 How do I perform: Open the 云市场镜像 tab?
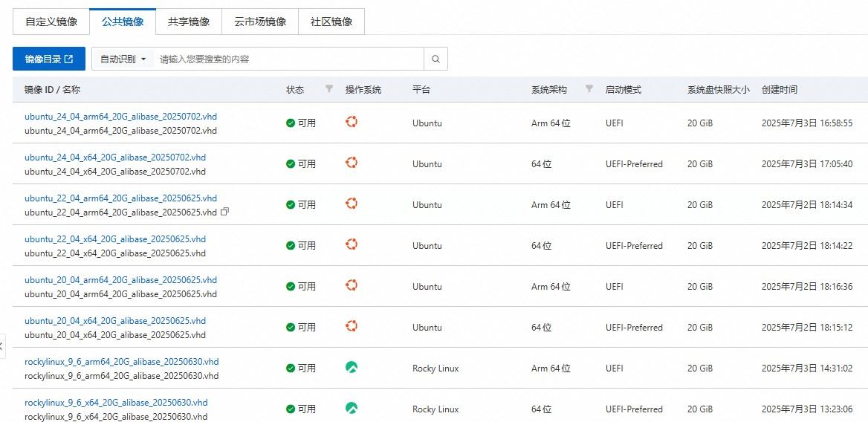pyautogui.click(x=260, y=22)
